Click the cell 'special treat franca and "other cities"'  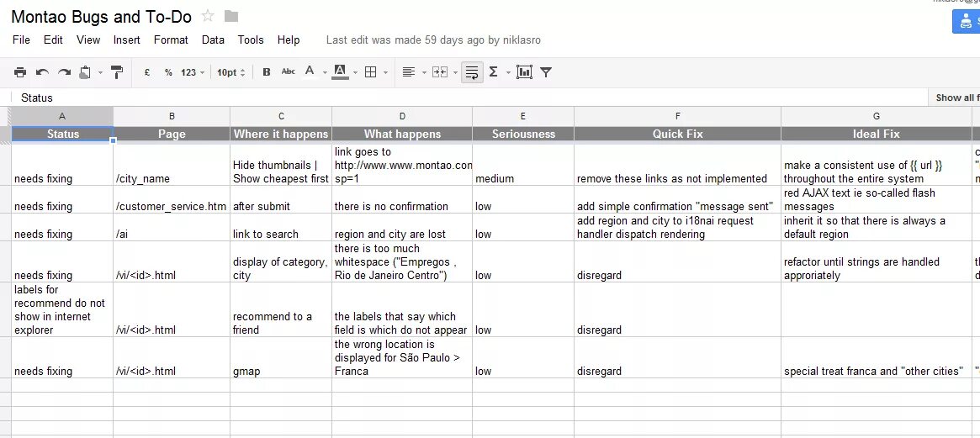tap(877, 357)
